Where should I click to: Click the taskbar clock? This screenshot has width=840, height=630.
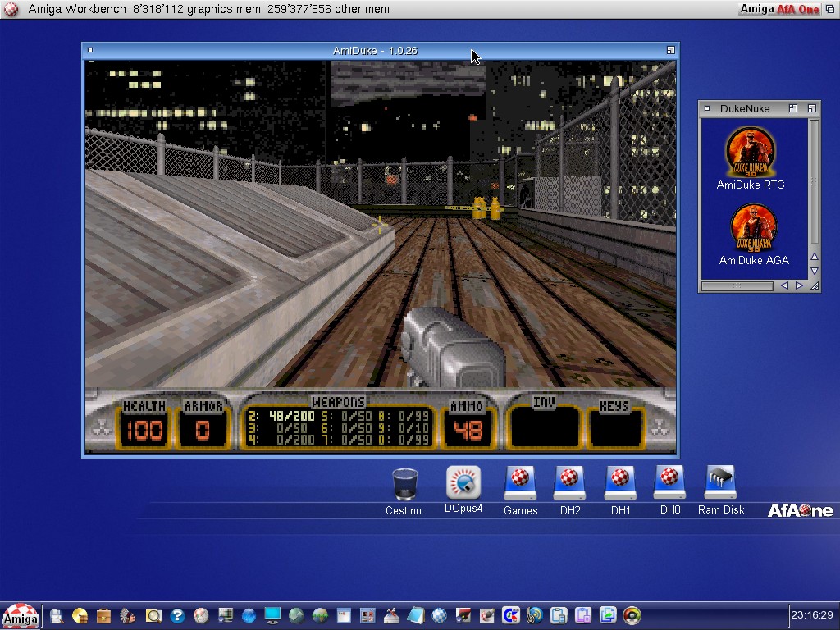point(812,615)
